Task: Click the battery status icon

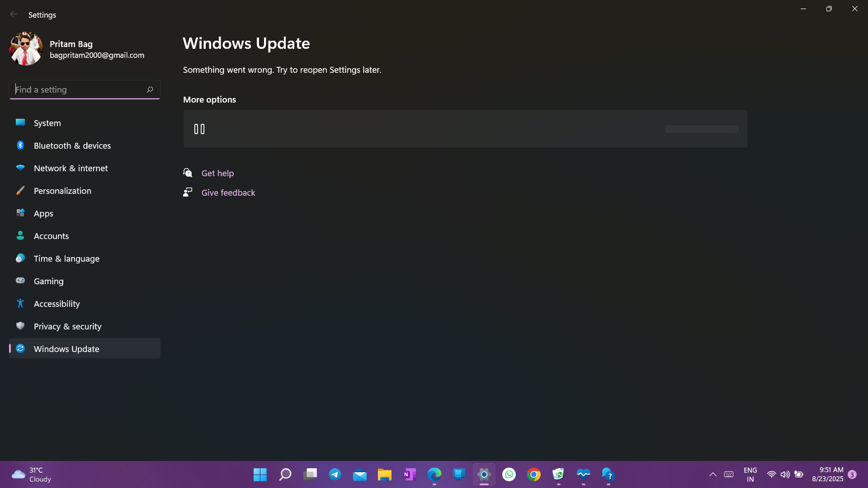Action: (x=799, y=474)
